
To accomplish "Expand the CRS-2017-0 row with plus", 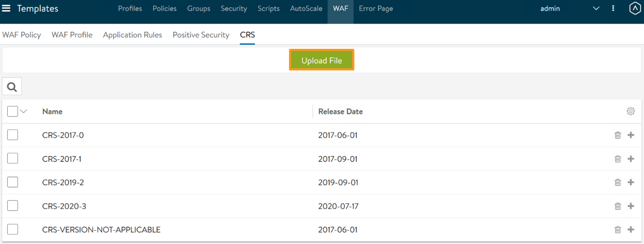I will click(x=631, y=135).
